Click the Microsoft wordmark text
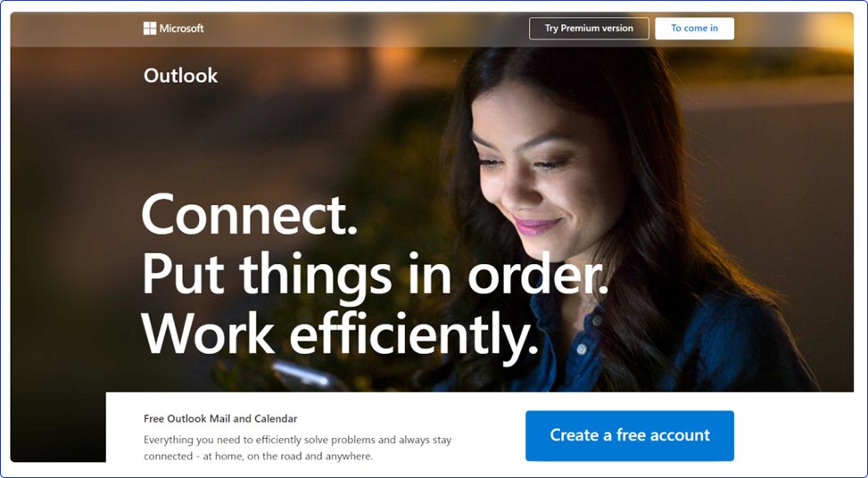 (x=182, y=29)
